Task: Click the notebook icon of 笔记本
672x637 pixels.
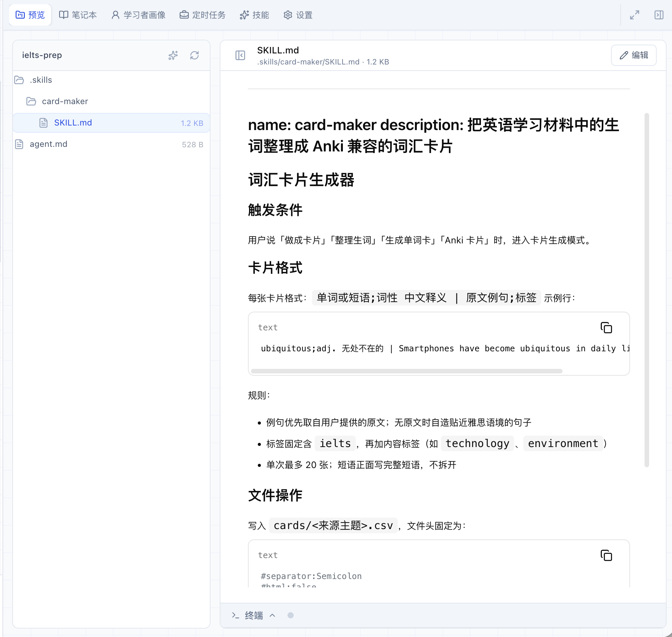Action: 64,15
